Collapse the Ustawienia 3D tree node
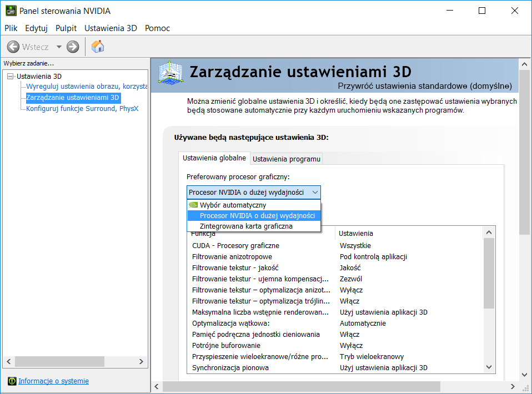Screen dimensions: 532x394 coord(10,76)
